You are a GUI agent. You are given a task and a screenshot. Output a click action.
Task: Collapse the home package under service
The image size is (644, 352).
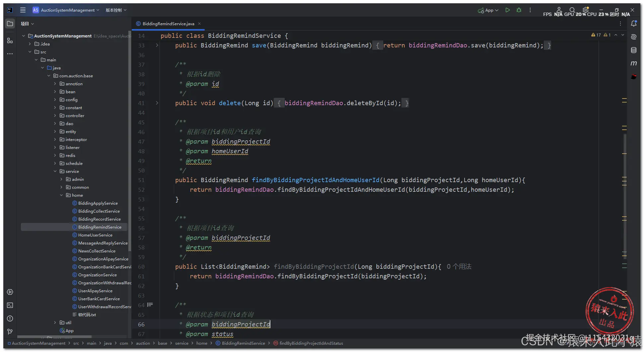click(61, 195)
